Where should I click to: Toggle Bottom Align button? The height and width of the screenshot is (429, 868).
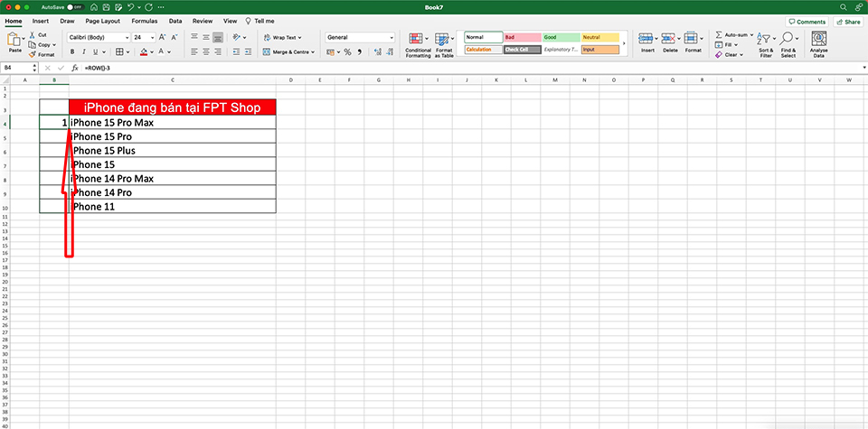tap(218, 38)
